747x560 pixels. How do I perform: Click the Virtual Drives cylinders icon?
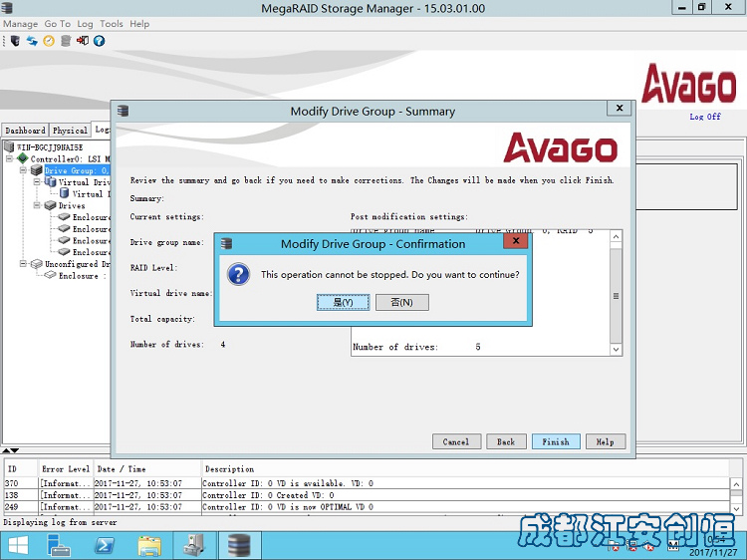pyautogui.click(x=51, y=181)
